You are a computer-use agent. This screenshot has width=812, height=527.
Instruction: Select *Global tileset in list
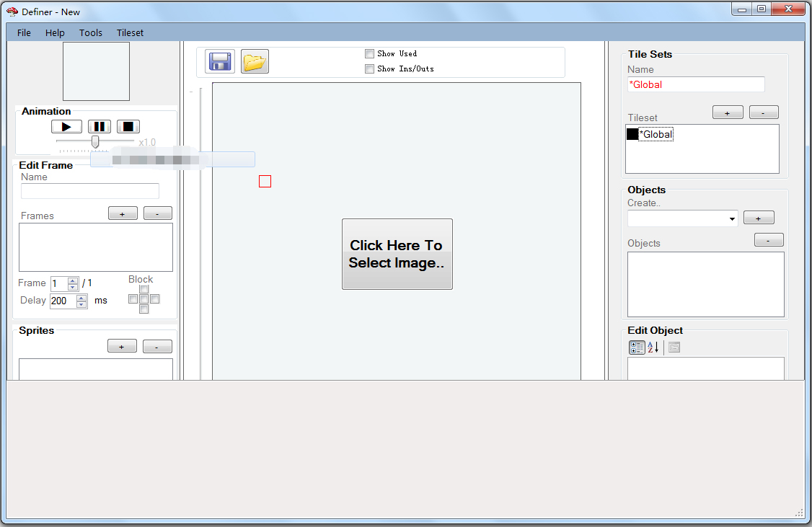[656, 135]
